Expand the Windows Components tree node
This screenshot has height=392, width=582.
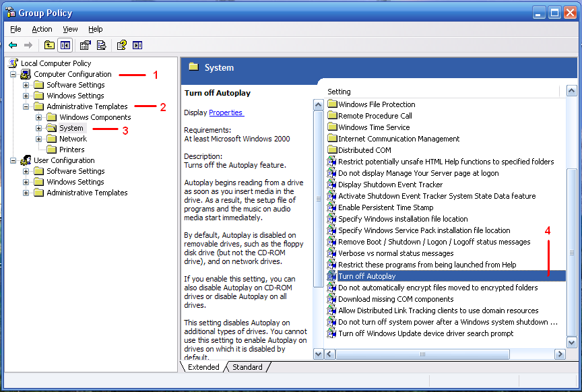[39, 117]
